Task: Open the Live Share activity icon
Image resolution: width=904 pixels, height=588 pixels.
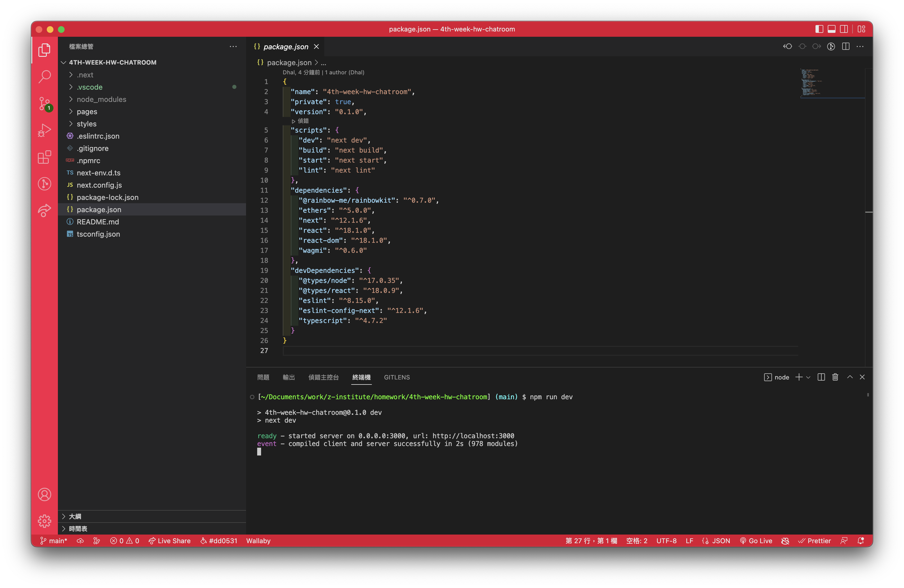Action: tap(45, 210)
